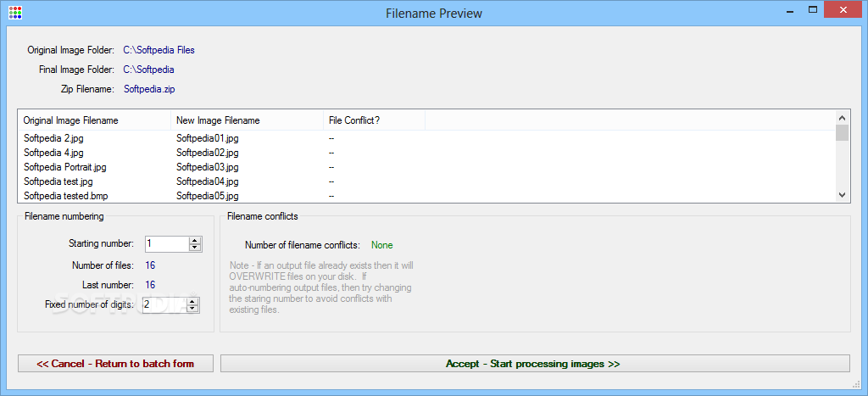Increase the Starting number with up arrow

click(194, 240)
